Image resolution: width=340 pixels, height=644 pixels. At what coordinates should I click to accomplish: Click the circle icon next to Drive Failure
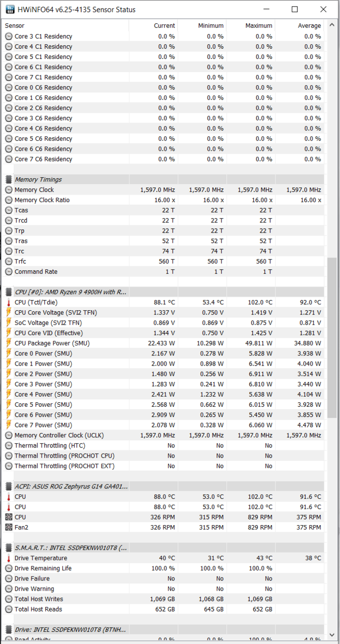[9, 578]
